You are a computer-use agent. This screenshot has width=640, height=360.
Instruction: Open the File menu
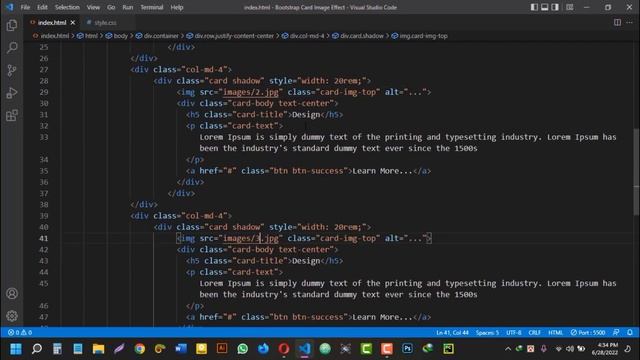(25, 7)
